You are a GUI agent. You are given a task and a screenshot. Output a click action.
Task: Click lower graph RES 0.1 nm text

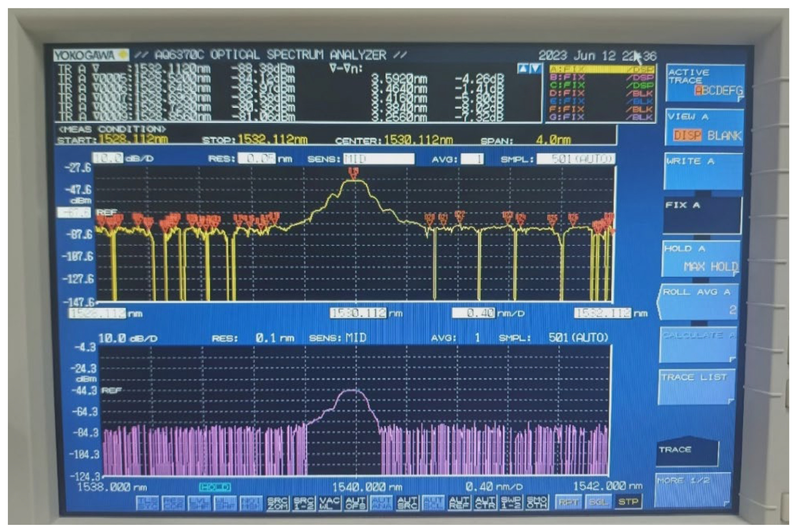[253, 338]
